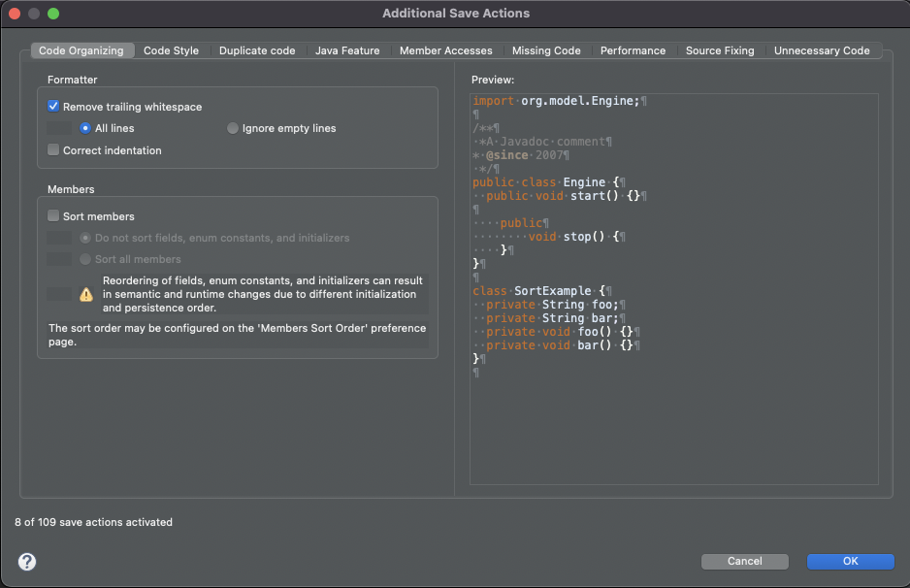Click the 'Members Sort Order' preference note
The height and width of the screenshot is (588, 910).
(x=238, y=335)
